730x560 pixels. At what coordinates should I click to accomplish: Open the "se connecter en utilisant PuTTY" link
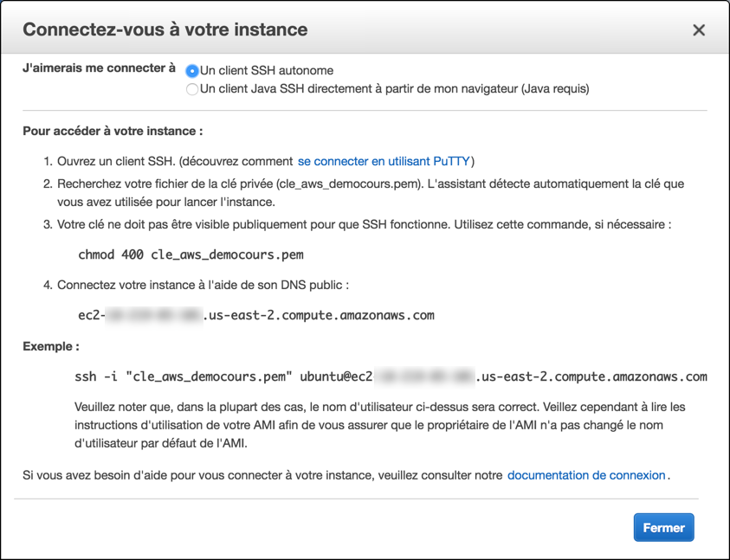coord(384,161)
